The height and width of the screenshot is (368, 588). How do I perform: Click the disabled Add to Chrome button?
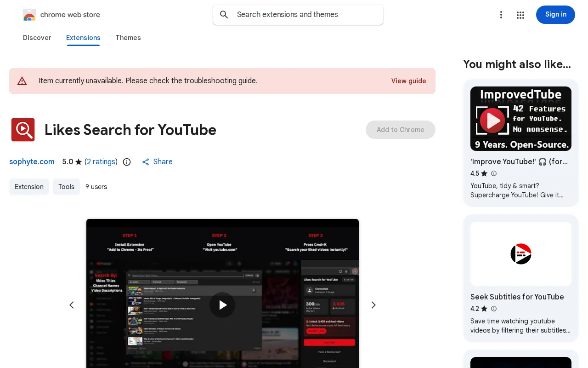(x=401, y=130)
